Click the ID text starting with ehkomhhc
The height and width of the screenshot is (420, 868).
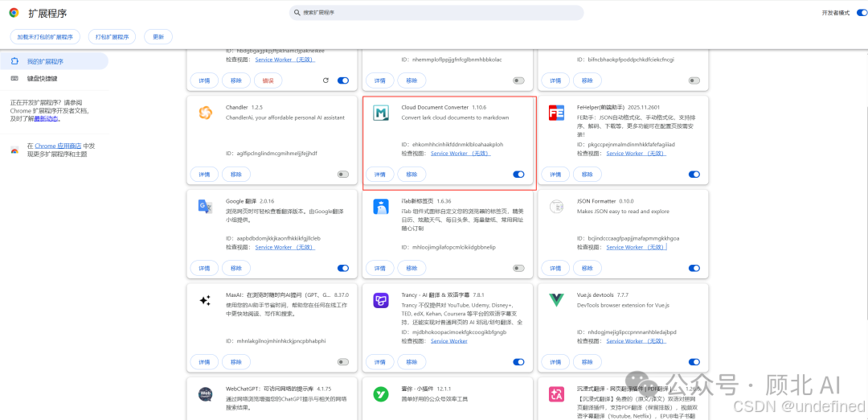point(452,144)
